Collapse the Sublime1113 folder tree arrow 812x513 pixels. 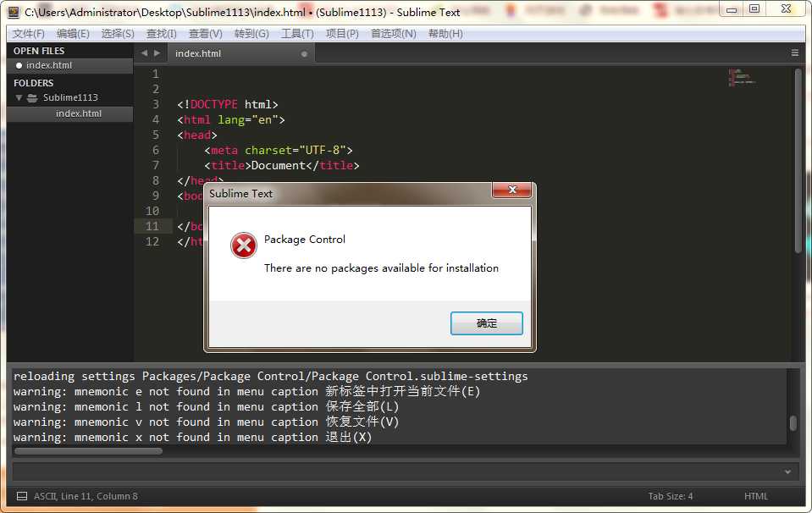click(x=19, y=98)
